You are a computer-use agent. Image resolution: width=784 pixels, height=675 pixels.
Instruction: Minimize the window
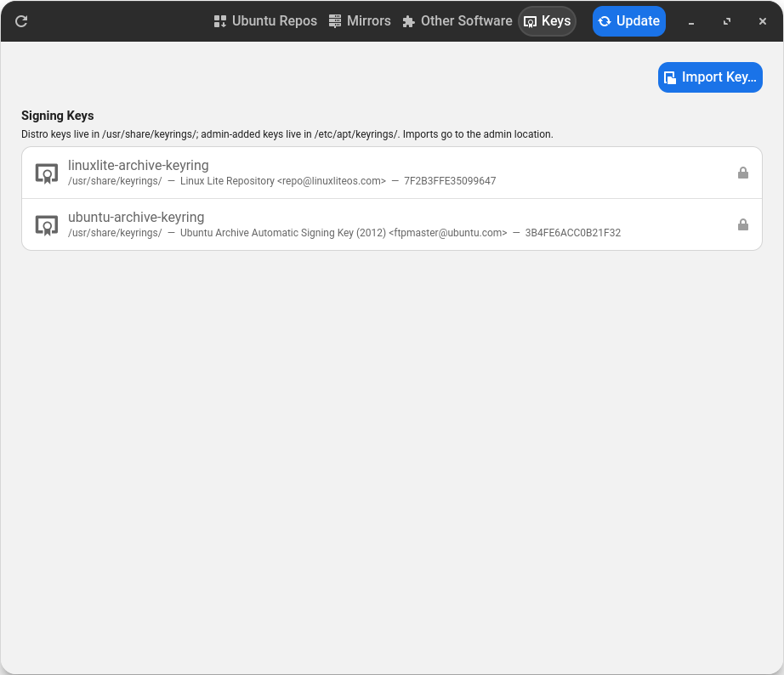(x=691, y=21)
